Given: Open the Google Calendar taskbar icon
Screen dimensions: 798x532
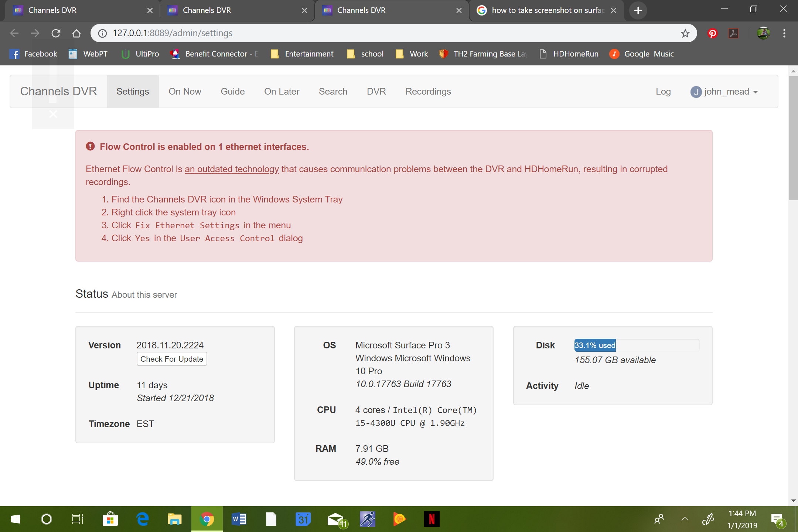Looking at the screenshot, I should [303, 519].
